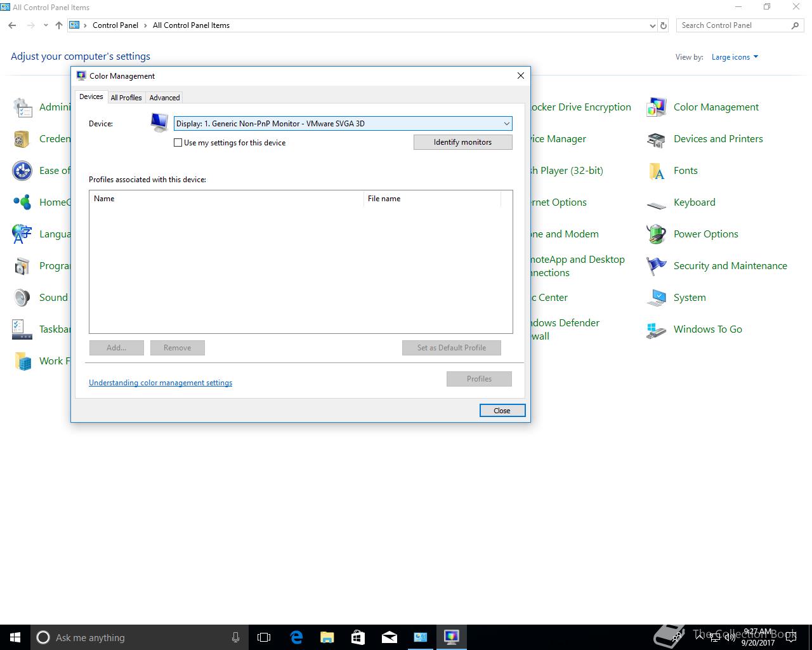Select the Devices tab

(91, 96)
